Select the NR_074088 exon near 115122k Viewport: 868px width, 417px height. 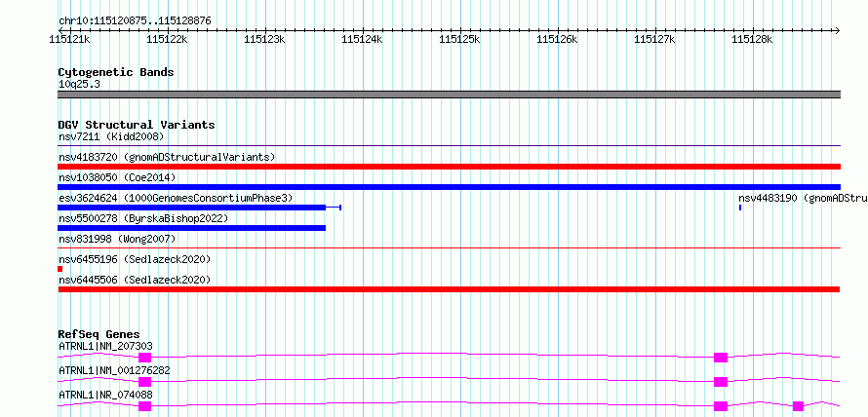[144, 406]
